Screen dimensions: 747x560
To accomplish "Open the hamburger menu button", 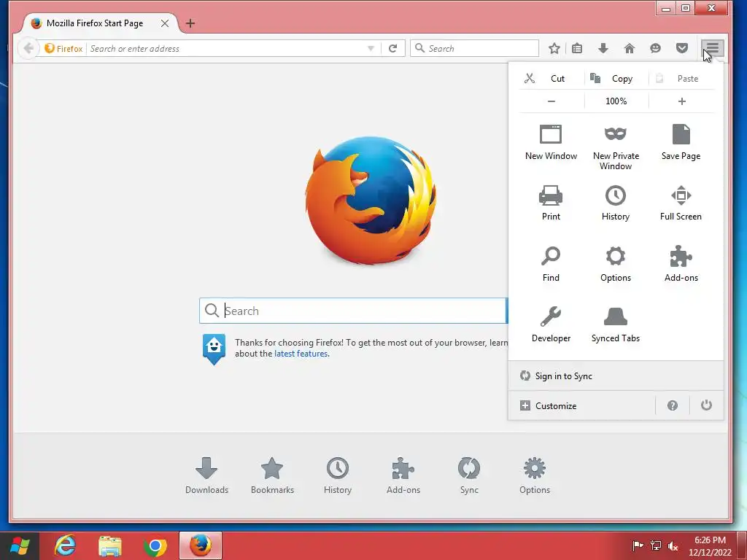I will pos(712,48).
